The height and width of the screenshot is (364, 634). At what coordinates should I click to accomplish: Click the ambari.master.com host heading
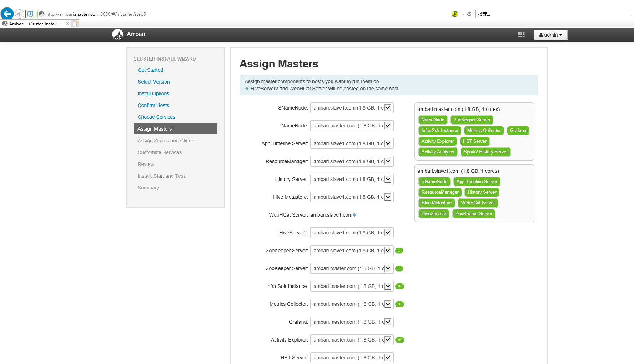[x=458, y=109]
